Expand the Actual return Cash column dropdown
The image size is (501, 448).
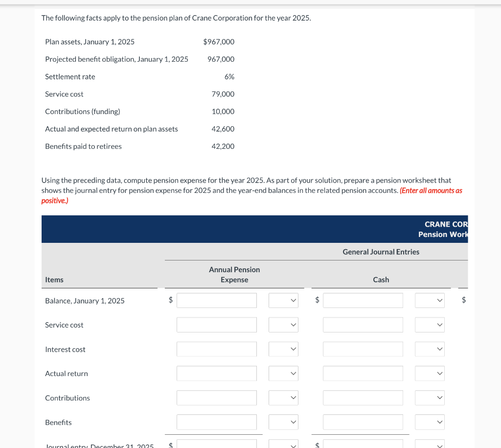click(430, 373)
